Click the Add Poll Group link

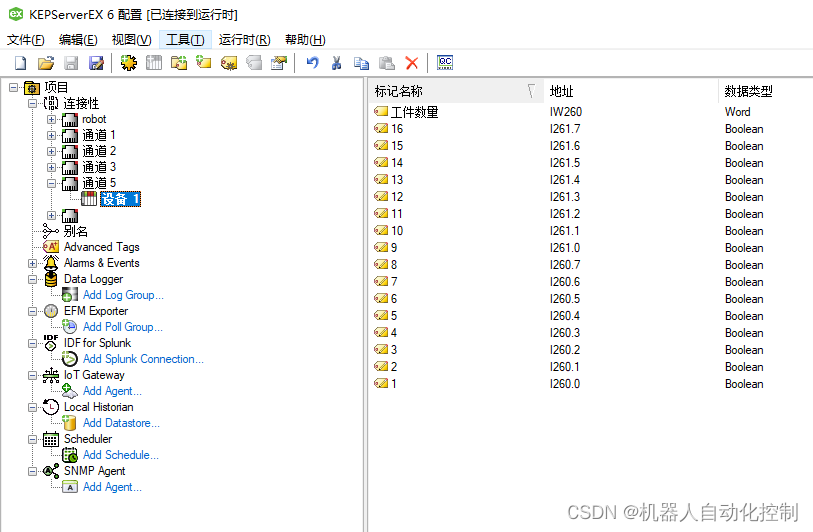[x=123, y=327]
